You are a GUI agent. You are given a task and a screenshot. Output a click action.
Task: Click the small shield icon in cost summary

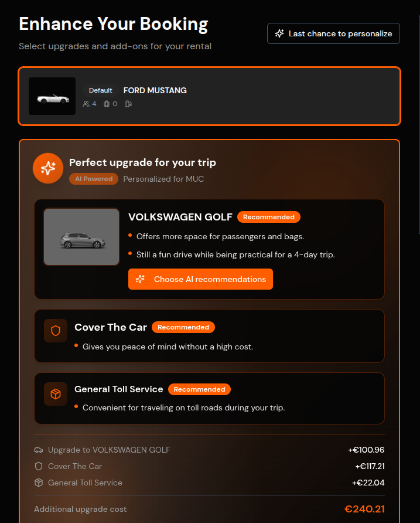[39, 466]
